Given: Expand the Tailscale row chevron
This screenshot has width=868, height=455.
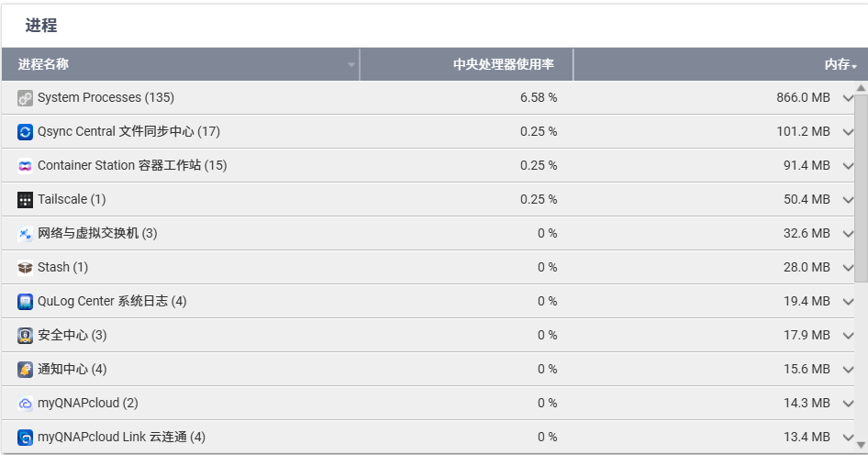Looking at the screenshot, I should (x=848, y=200).
